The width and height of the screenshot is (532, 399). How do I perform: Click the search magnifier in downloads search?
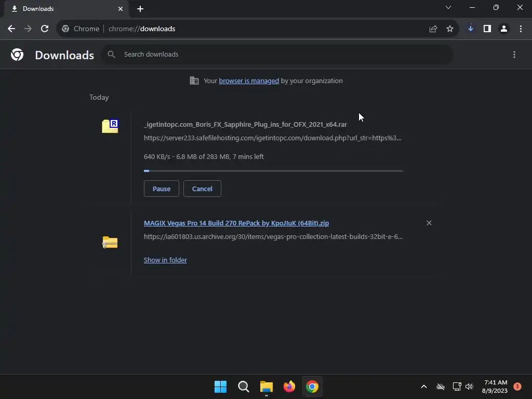(111, 54)
